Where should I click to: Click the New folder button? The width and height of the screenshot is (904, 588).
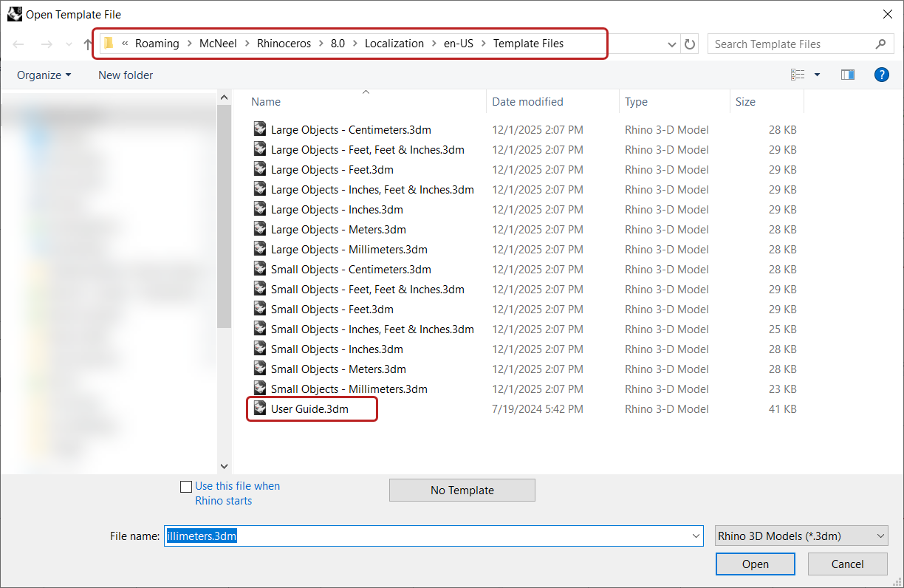[126, 75]
